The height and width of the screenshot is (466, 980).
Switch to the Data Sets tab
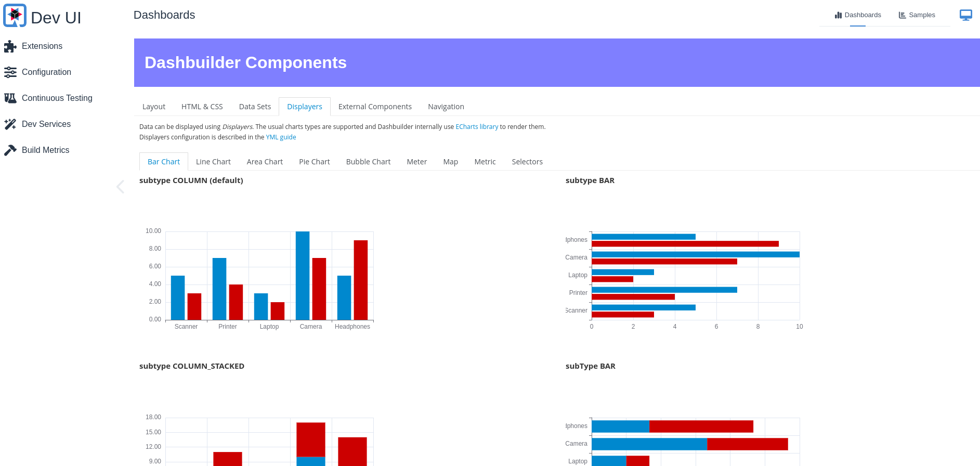pos(255,107)
